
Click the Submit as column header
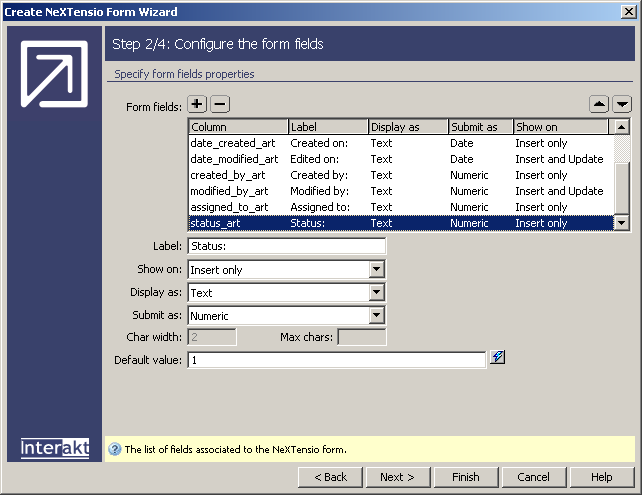(x=481, y=127)
